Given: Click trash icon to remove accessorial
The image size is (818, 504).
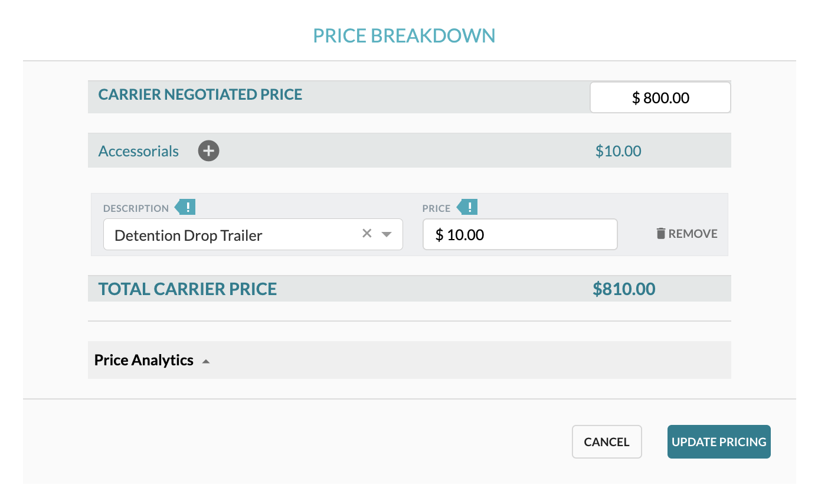Looking at the screenshot, I should [661, 234].
